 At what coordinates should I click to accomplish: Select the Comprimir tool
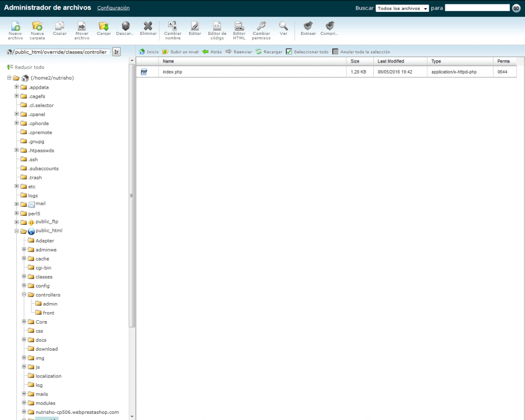[329, 29]
